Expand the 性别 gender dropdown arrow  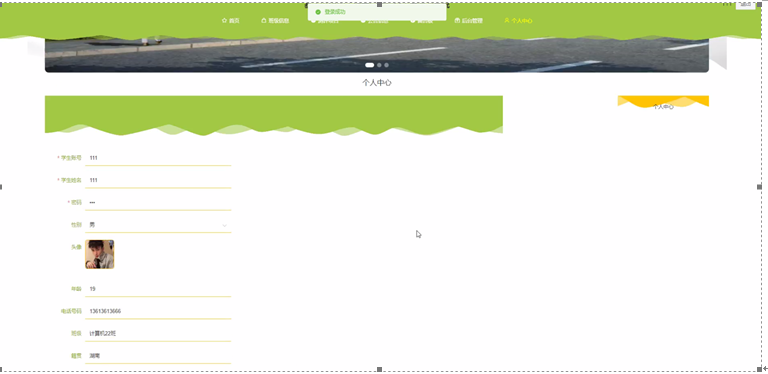[x=224, y=225]
